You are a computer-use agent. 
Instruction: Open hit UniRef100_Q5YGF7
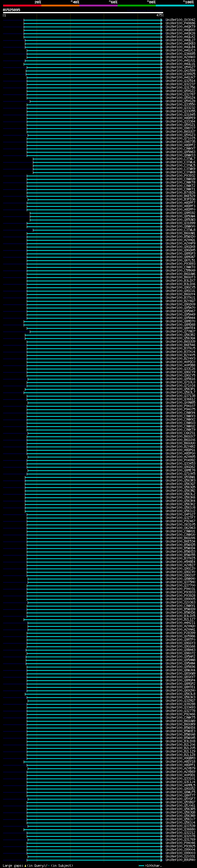pyautogui.click(x=180, y=799)
